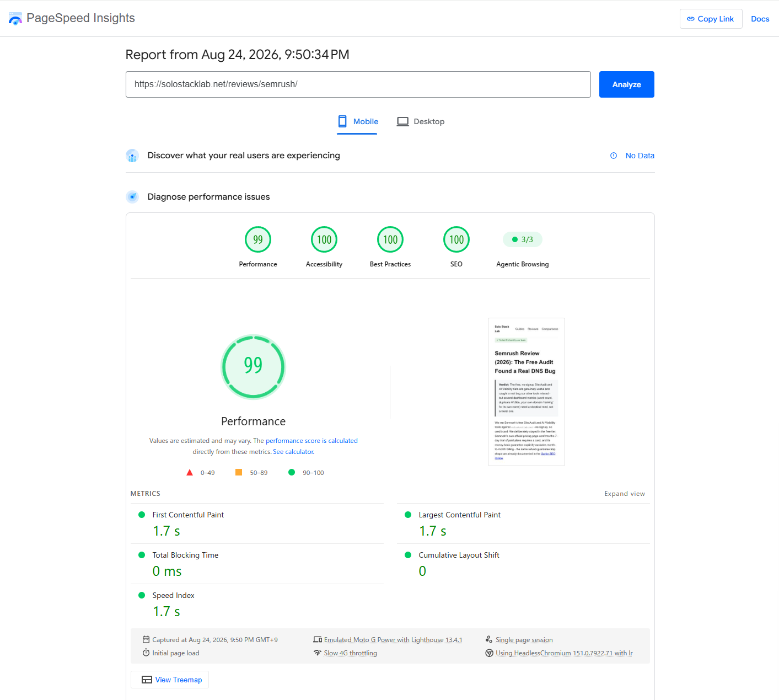Click the No Data link
This screenshot has height=700, width=779.
[640, 156]
